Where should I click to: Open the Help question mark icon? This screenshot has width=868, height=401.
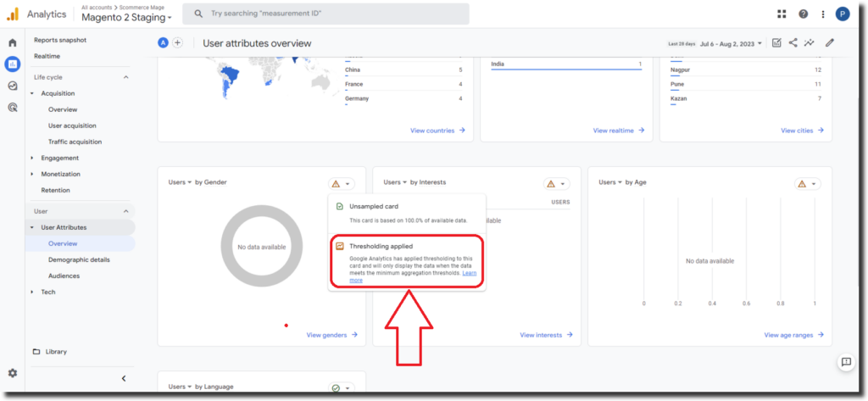point(803,14)
